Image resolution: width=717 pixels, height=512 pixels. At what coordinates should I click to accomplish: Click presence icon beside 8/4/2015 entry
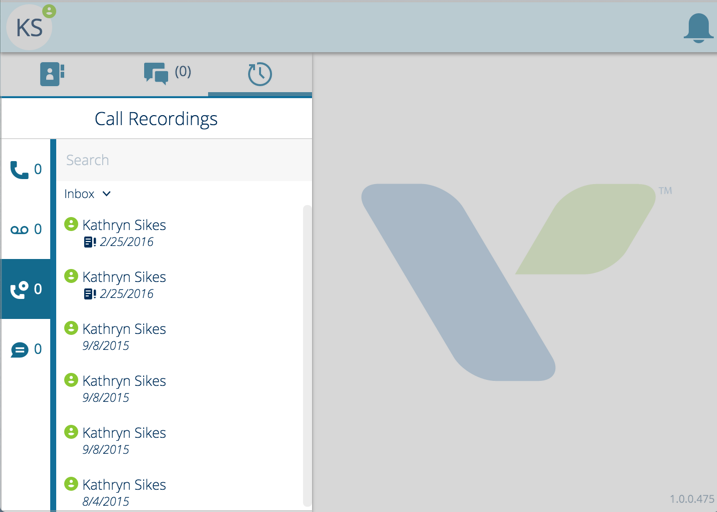71,484
